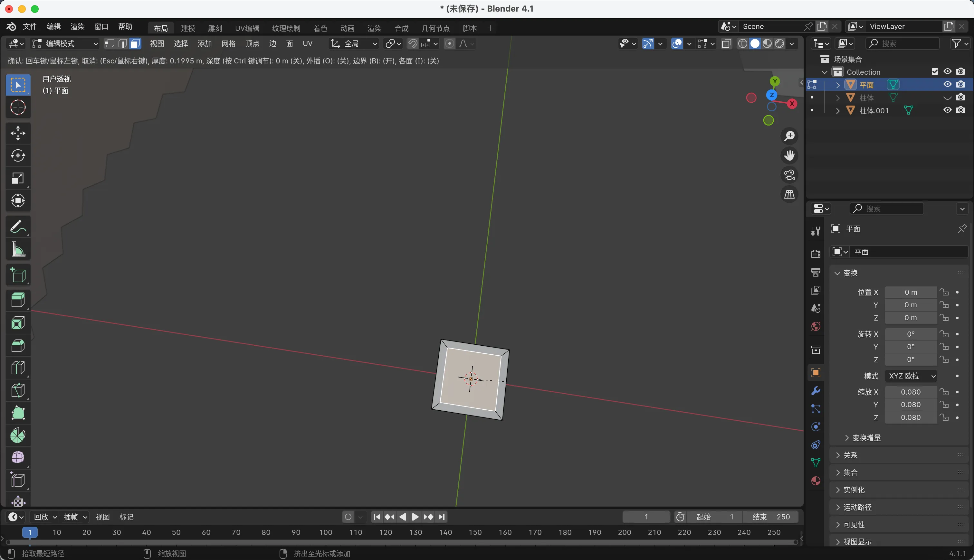The image size is (974, 560).
Task: Switch to the UV编辑 workspace tab
Action: pyautogui.click(x=247, y=28)
